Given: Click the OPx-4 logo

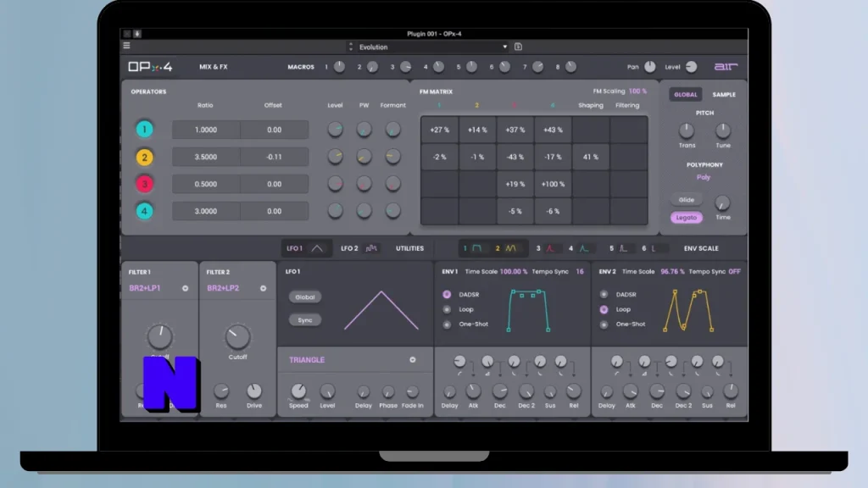Looking at the screenshot, I should [x=151, y=67].
